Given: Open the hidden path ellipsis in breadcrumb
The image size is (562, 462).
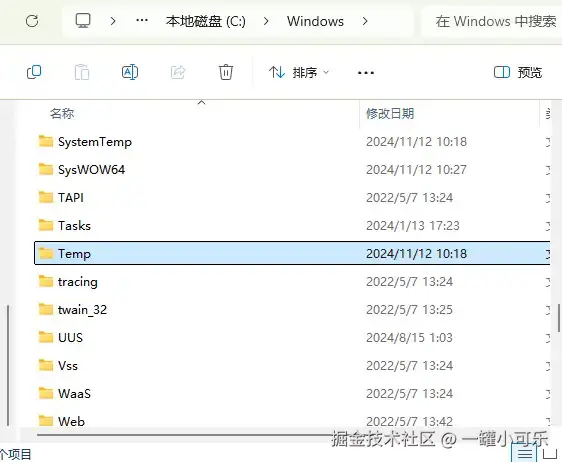Looking at the screenshot, I should (142, 20).
